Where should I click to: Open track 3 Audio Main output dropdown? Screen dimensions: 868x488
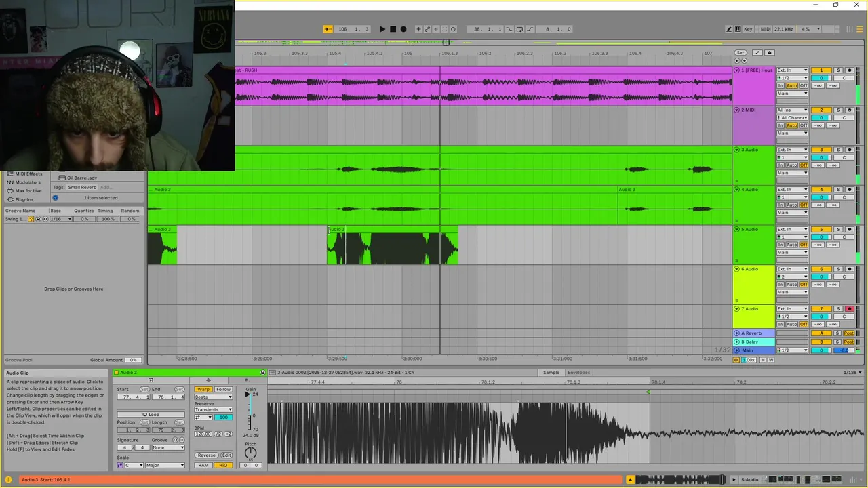tap(792, 173)
